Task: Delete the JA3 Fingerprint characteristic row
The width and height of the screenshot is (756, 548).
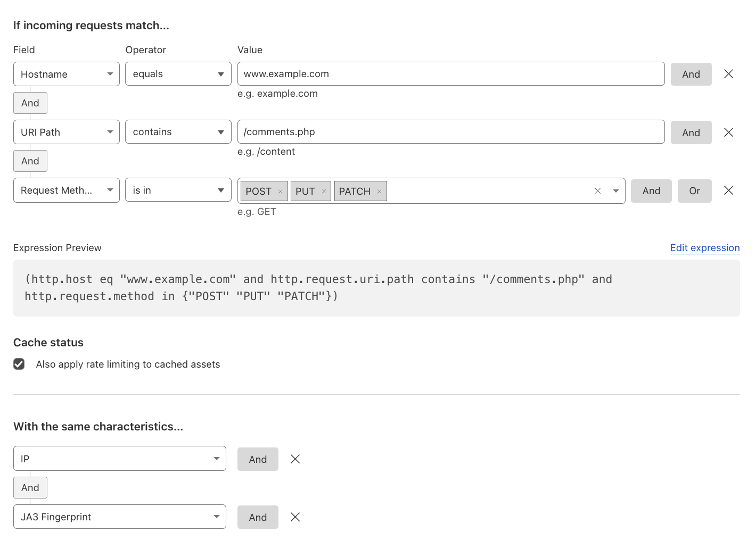Action: (295, 517)
